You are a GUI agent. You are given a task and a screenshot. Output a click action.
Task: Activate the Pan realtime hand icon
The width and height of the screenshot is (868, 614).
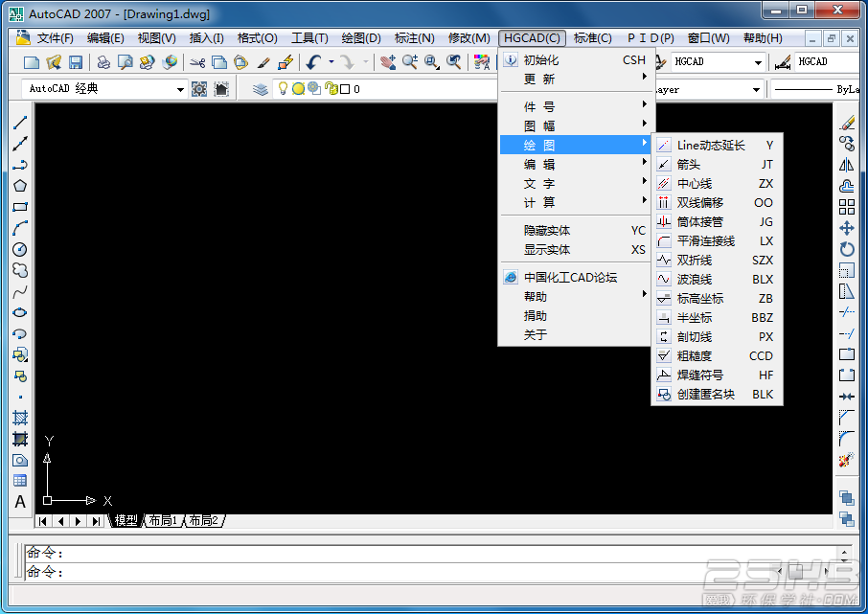387,62
